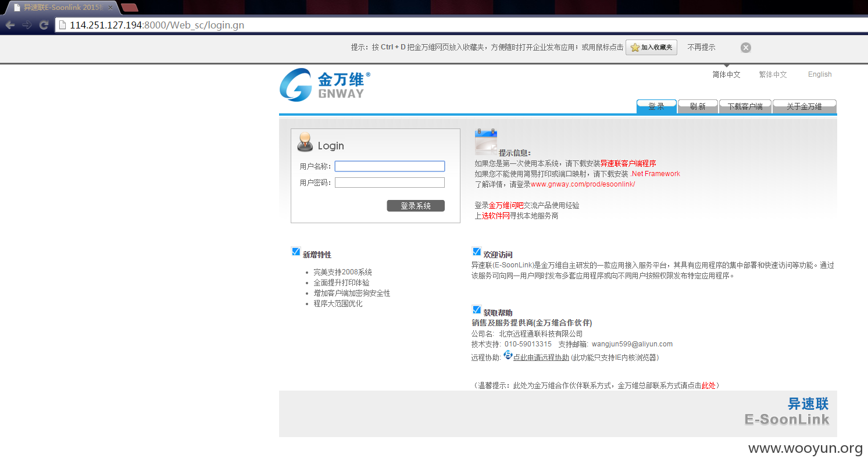Click the 全面提升打印体验 list item
This screenshot has height=465, width=868.
pos(341,282)
